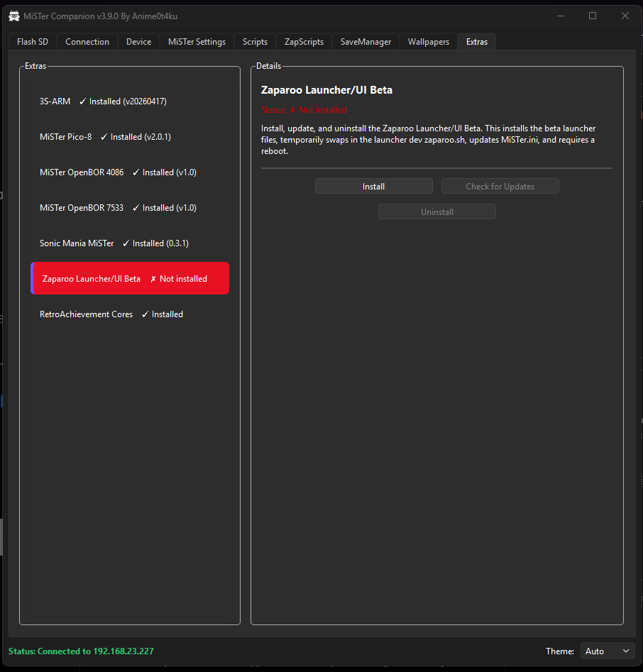Click the Uninstall button
The height and width of the screenshot is (672, 643).
(437, 211)
